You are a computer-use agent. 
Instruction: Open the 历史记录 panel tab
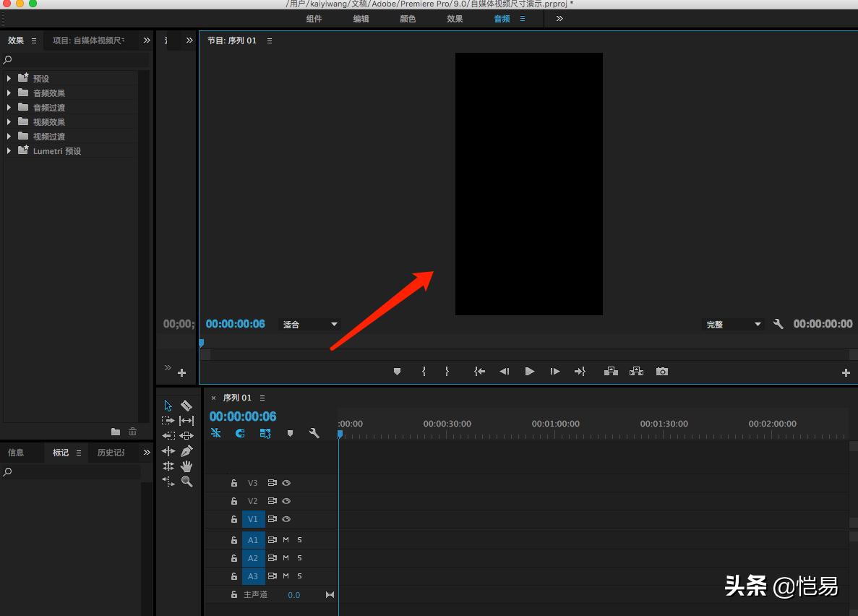tap(111, 453)
